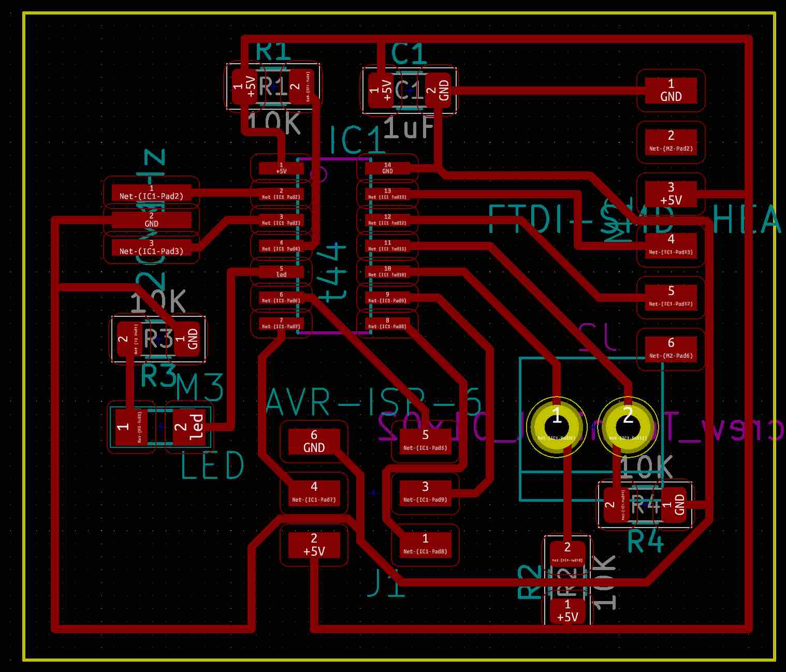Image resolution: width=786 pixels, height=672 pixels.
Task: Select the M3 reference label
Action: point(199,388)
